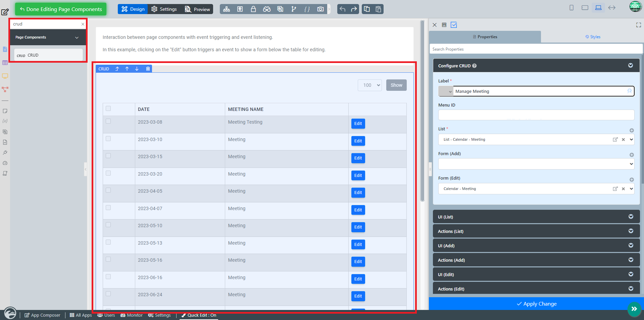Expand the UI (List) section
This screenshot has width=644, height=320.
pos(536,217)
